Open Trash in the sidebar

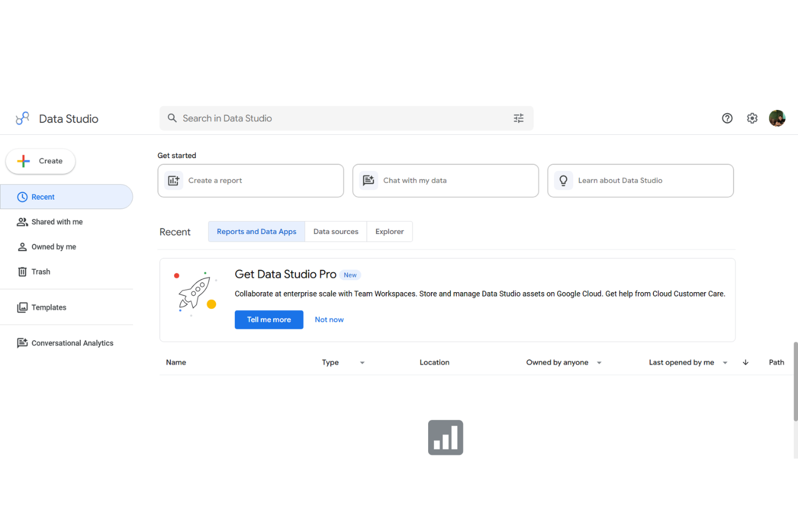coord(66,272)
